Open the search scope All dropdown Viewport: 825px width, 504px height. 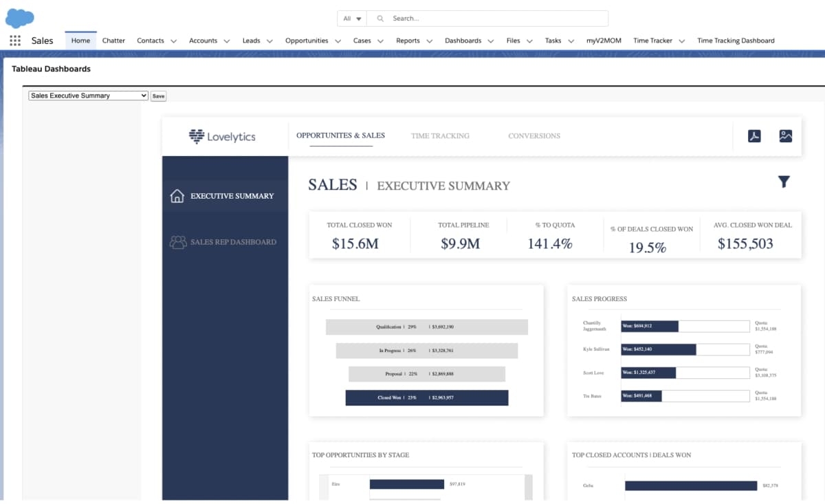[352, 19]
